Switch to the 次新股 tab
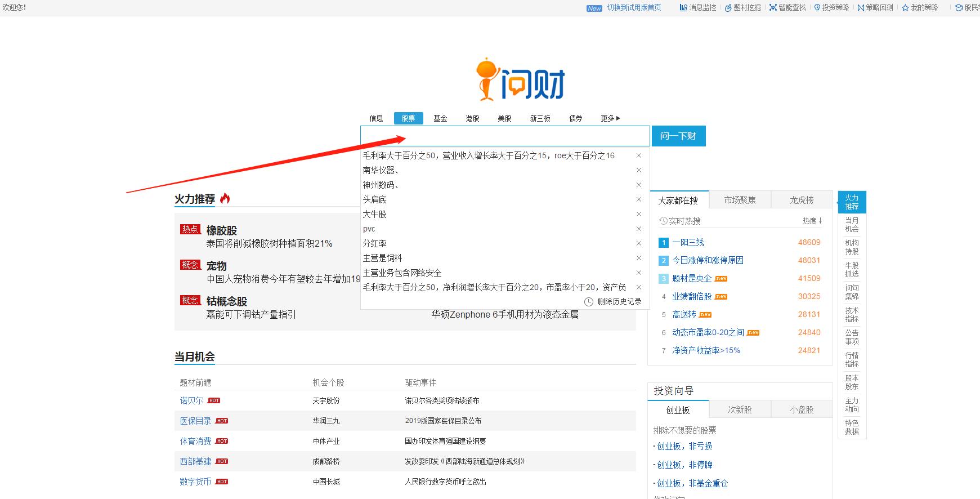Image resolution: width=980 pixels, height=499 pixels. click(x=740, y=409)
